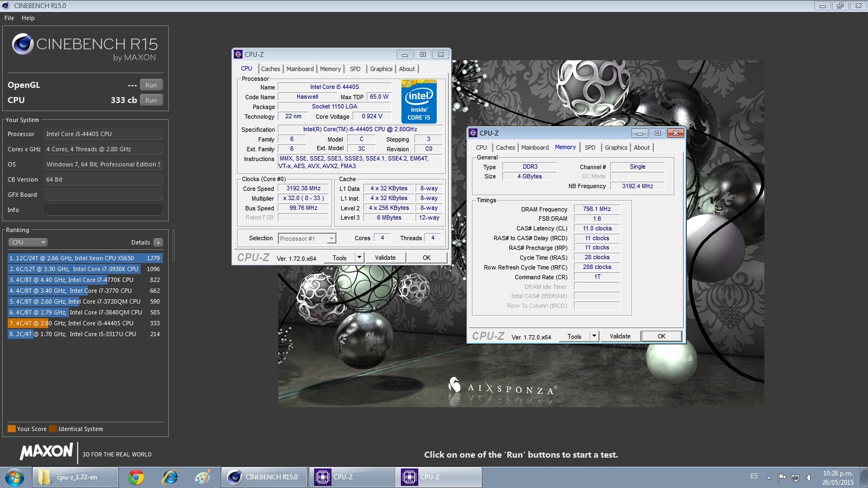Expand Tools dropdown arrow in right CPU-Z window

coord(594,337)
